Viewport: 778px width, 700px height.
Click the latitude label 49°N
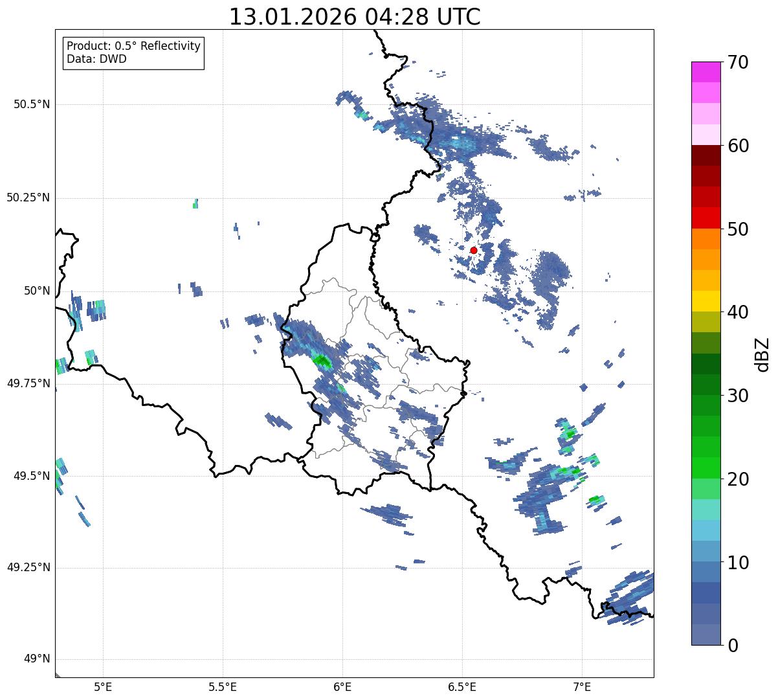37,659
